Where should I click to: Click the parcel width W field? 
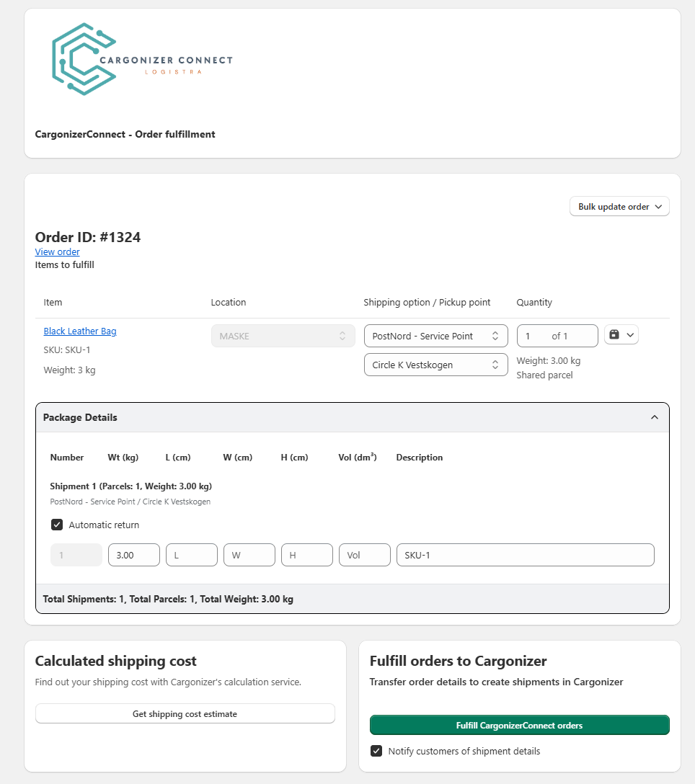pyautogui.click(x=249, y=555)
